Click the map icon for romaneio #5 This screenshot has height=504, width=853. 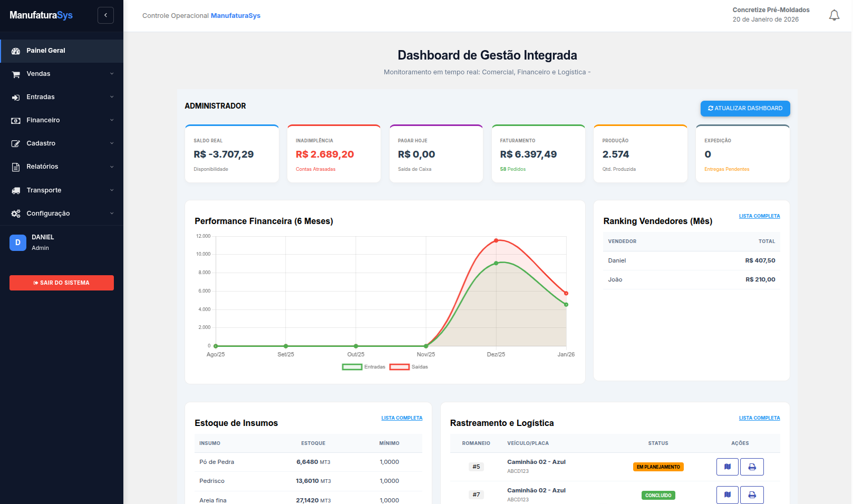click(x=727, y=467)
